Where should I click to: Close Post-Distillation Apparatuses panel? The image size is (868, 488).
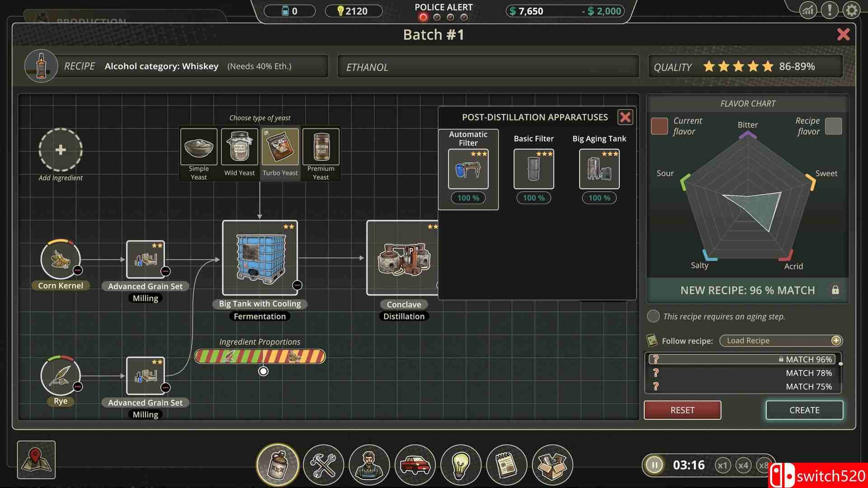pos(625,117)
